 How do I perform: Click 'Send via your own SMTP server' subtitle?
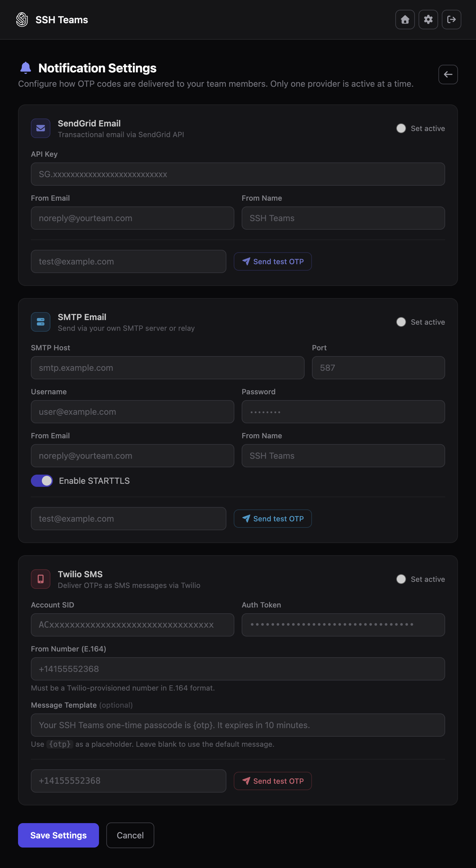[126, 328]
